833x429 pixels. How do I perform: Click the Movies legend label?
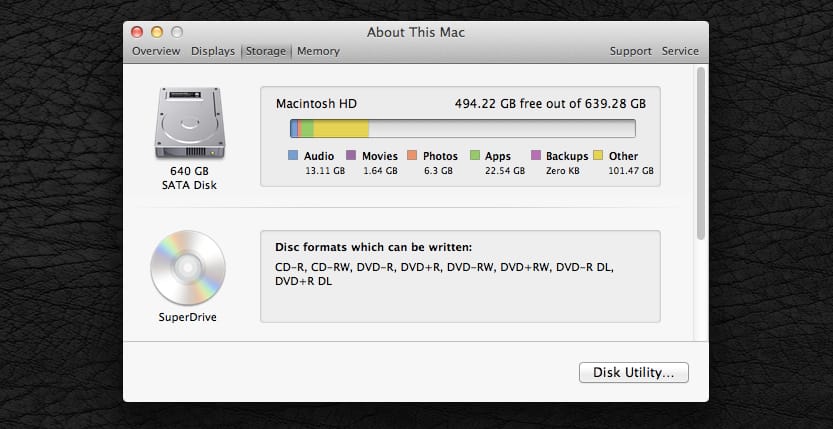pyautogui.click(x=380, y=156)
